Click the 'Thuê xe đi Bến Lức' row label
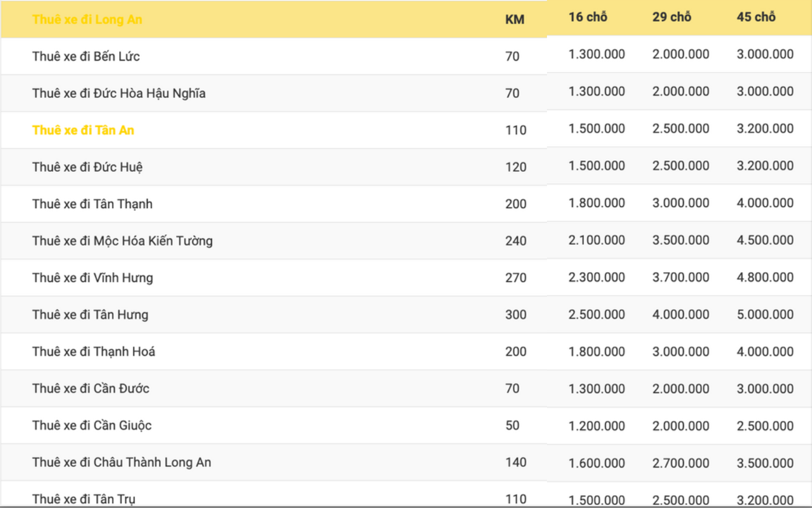This screenshot has width=812, height=508. (86, 56)
